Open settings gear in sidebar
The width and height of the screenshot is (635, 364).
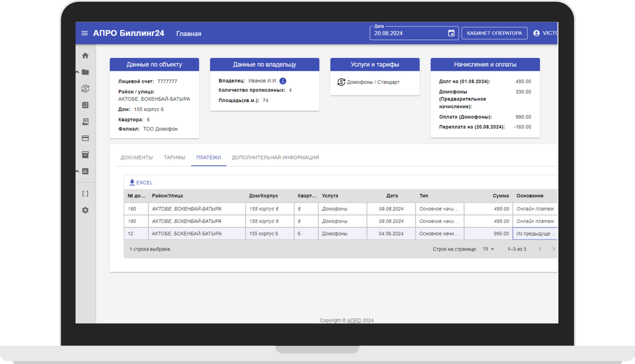85,210
